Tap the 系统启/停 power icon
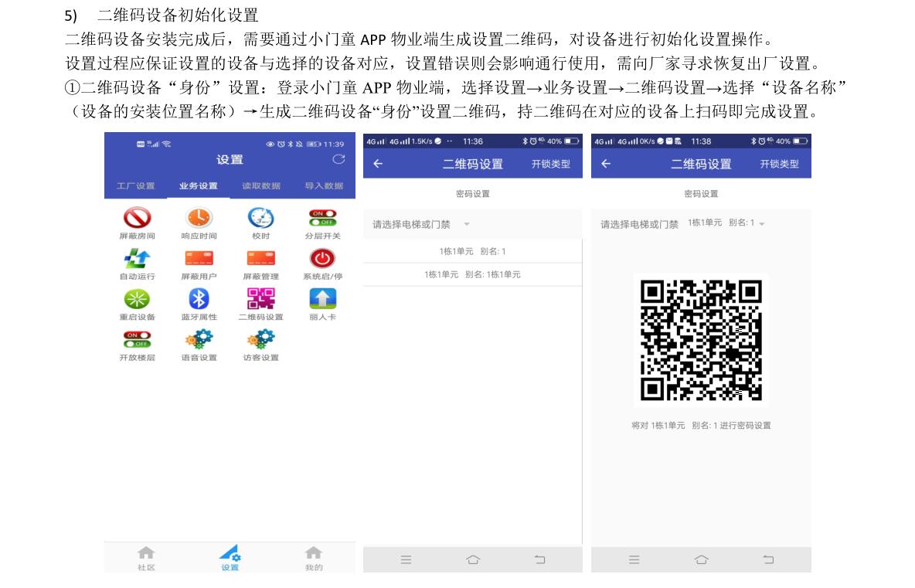The width and height of the screenshot is (915, 588). tap(323, 258)
